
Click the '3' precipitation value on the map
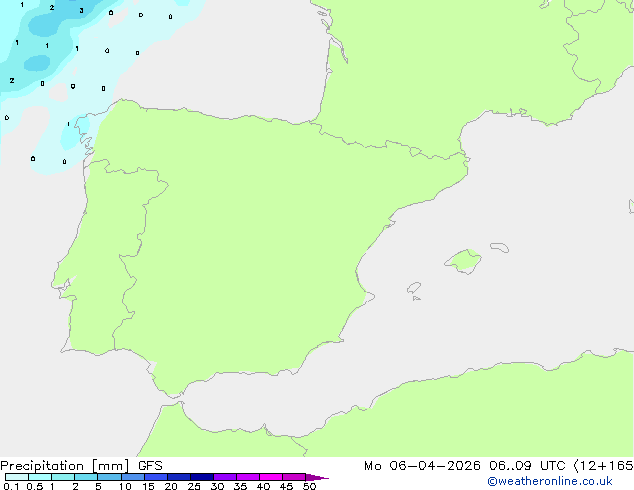point(81,11)
